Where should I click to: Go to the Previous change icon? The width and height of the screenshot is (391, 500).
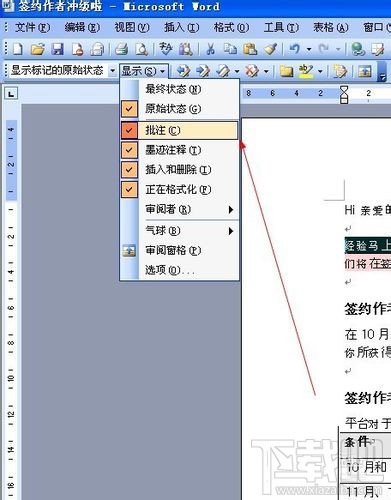pos(183,71)
